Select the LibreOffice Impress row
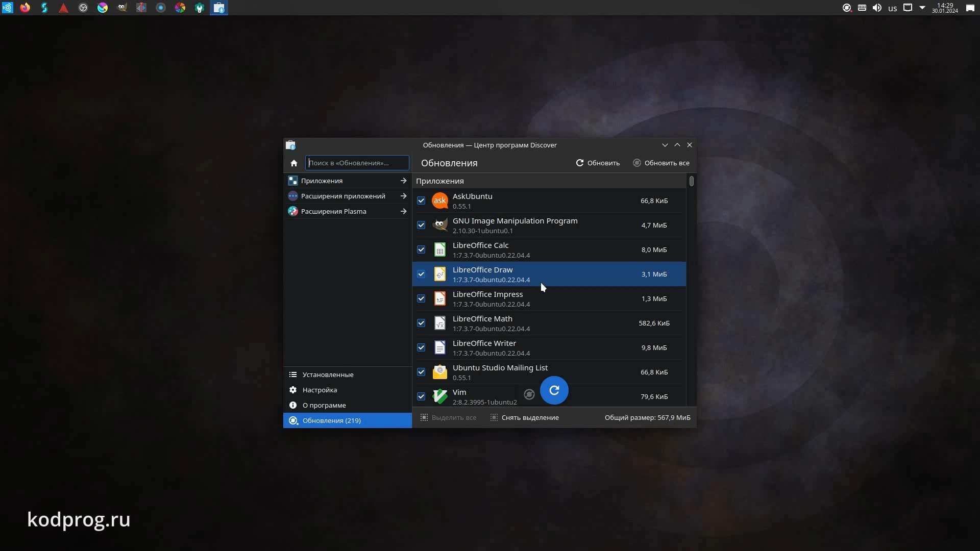Image resolution: width=980 pixels, height=551 pixels. 549,298
